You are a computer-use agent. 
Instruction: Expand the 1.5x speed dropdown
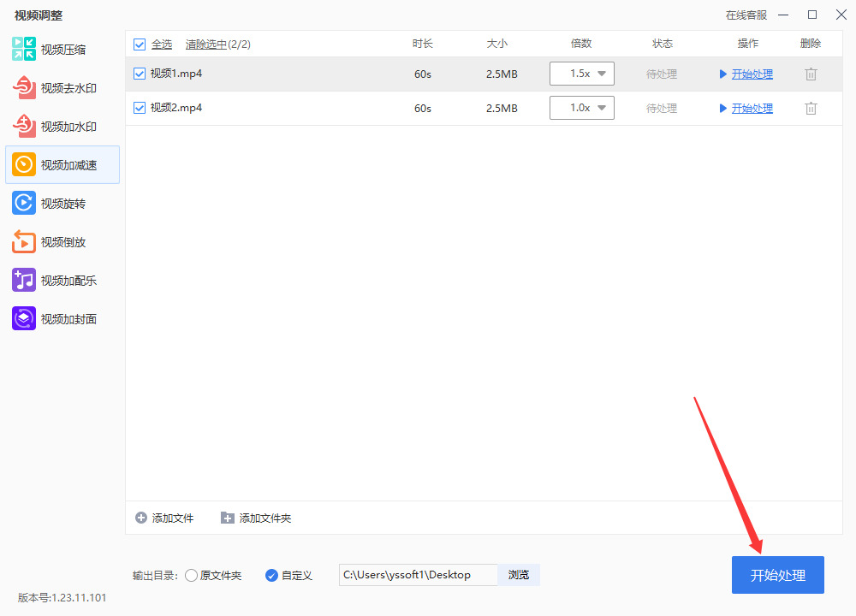pyautogui.click(x=582, y=74)
